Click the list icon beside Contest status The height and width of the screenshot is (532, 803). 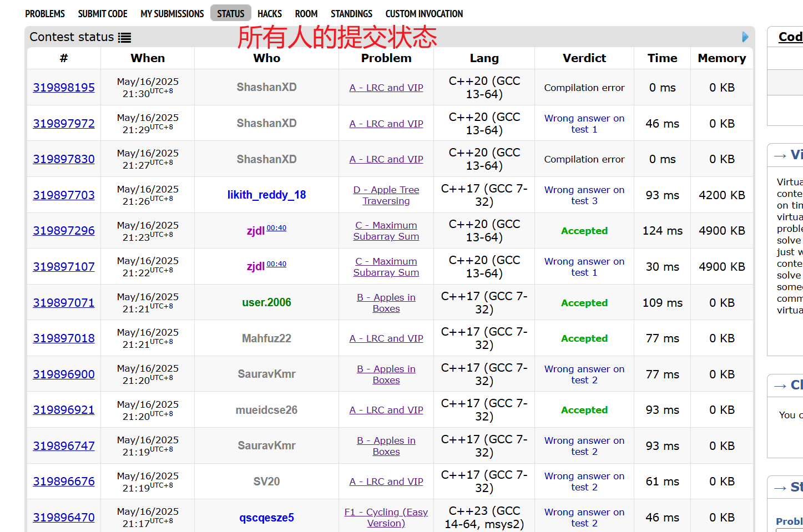124,38
